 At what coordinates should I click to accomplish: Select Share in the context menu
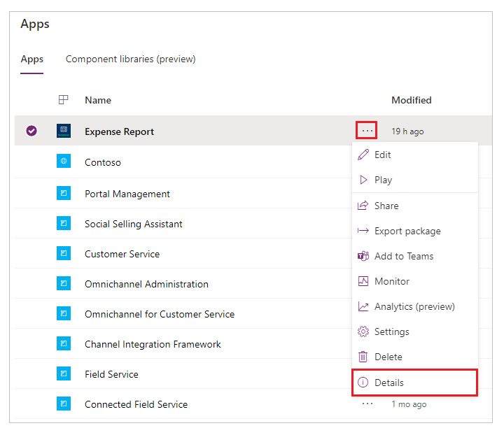tap(414, 206)
